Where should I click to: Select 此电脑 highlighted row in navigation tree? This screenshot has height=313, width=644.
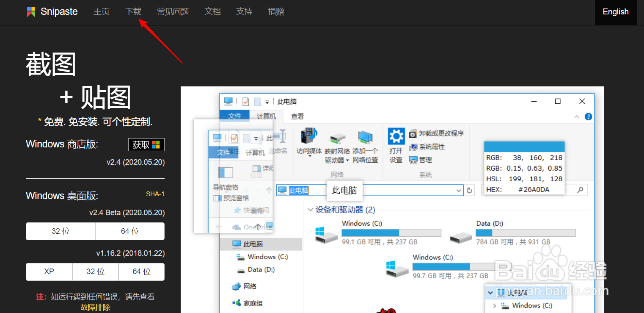coord(261,244)
